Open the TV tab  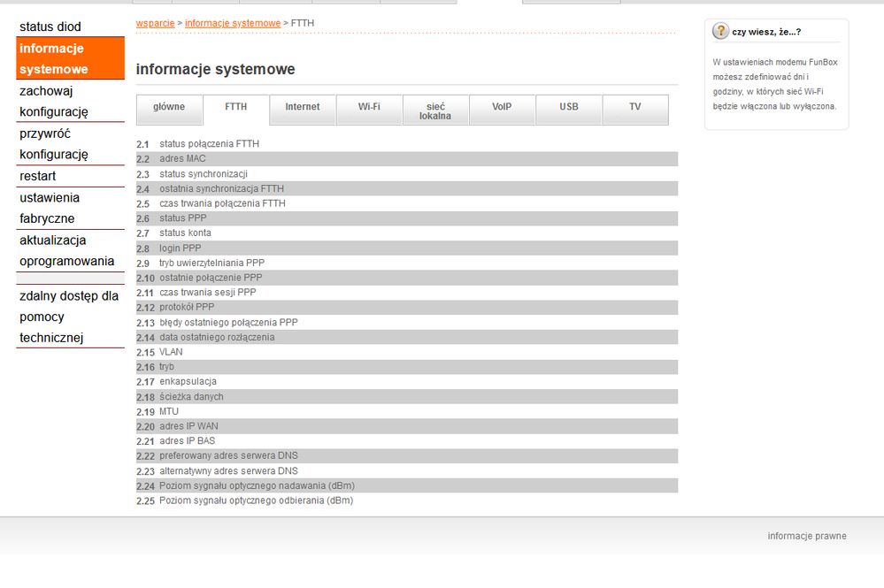(635, 107)
